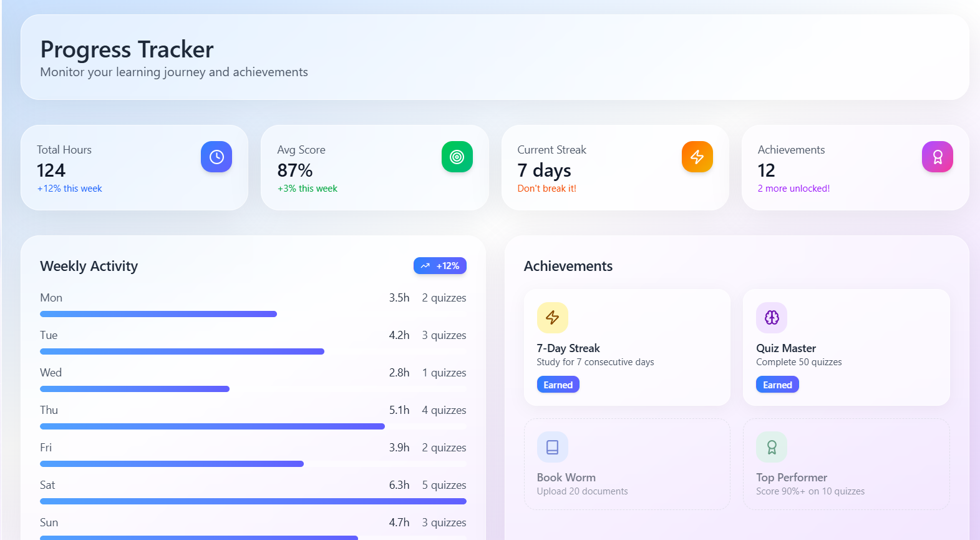980x540 pixels.
Task: Click the 'Quiz Master' achievement title
Action: click(x=786, y=348)
